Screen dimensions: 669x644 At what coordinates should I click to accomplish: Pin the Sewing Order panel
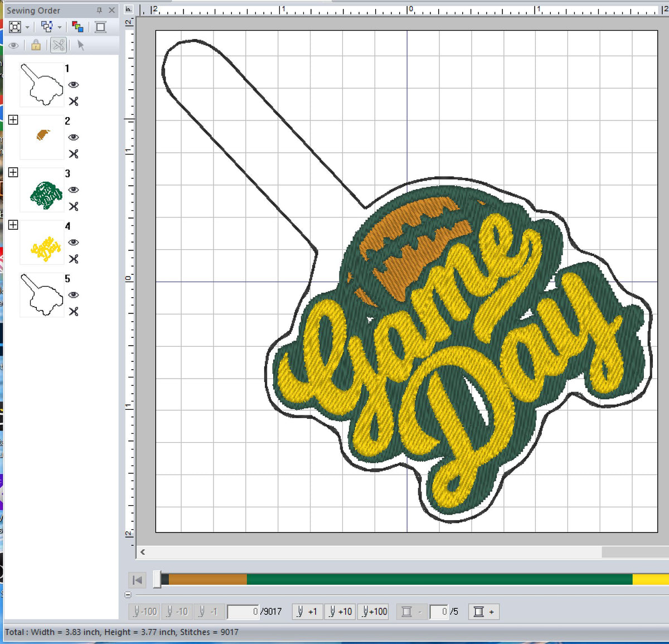[99, 10]
